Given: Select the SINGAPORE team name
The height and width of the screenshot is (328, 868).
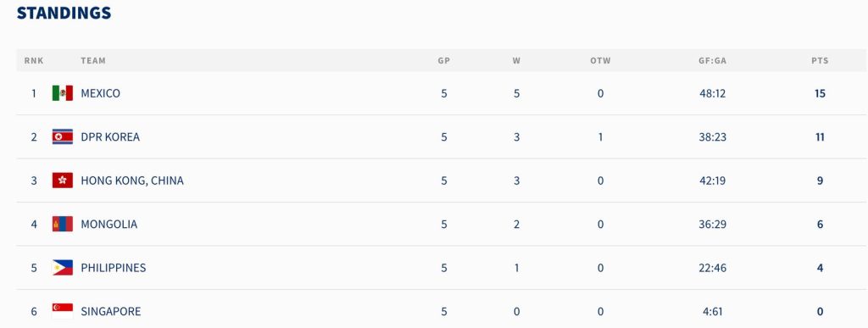Looking at the screenshot, I should click(111, 311).
